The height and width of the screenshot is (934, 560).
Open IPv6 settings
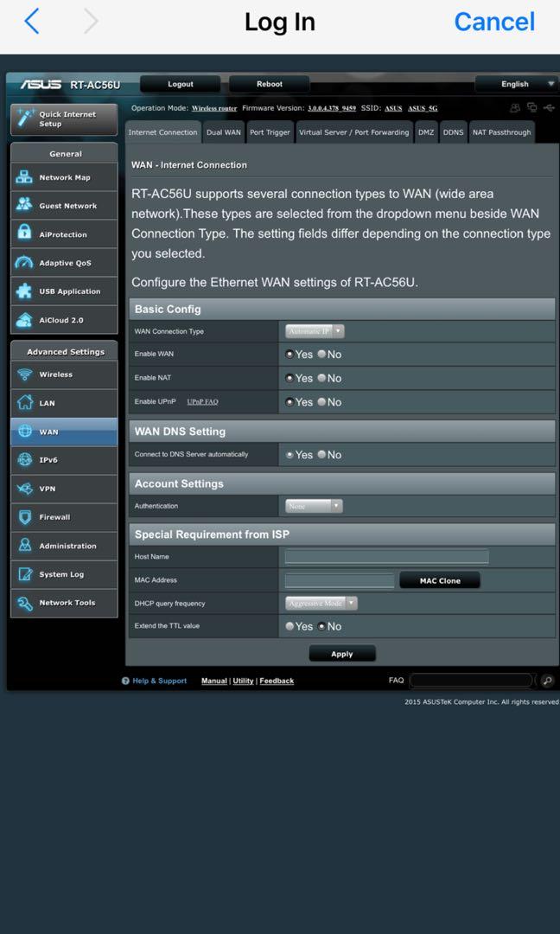click(64, 460)
